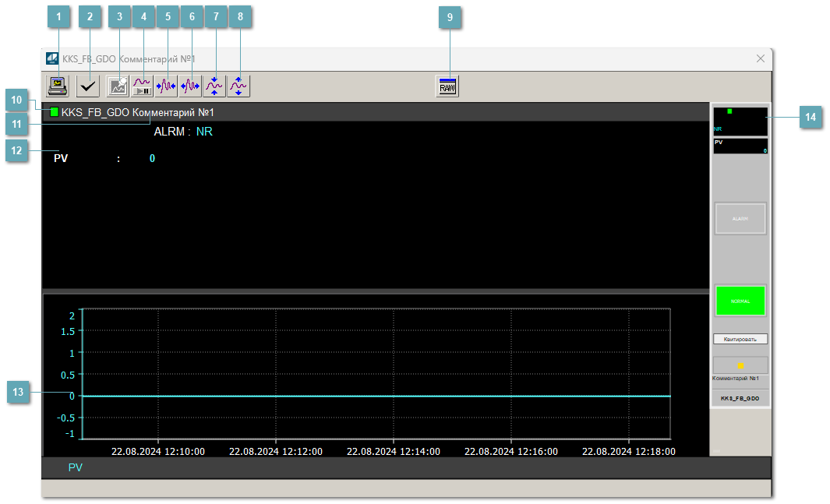Select the PV trend legend label
Viewport: 830px width, 504px height.
tap(76, 467)
